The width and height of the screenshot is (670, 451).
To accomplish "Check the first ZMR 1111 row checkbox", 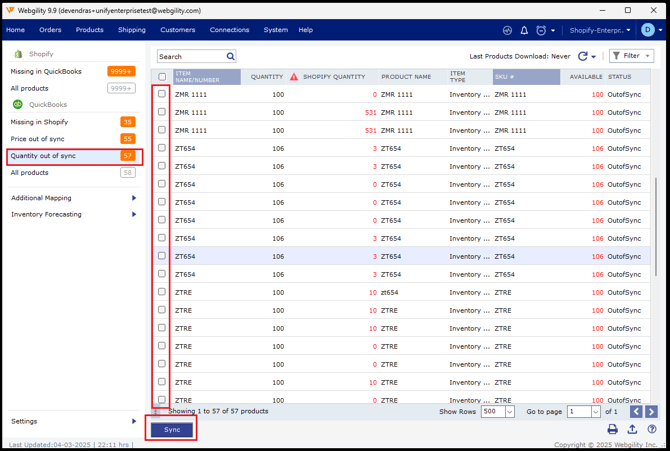I will coord(162,94).
